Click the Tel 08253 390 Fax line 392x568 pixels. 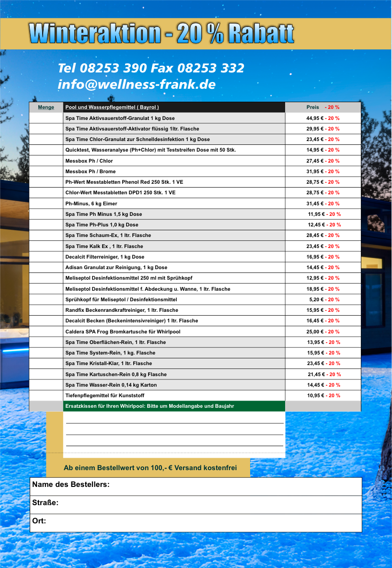tap(151, 68)
